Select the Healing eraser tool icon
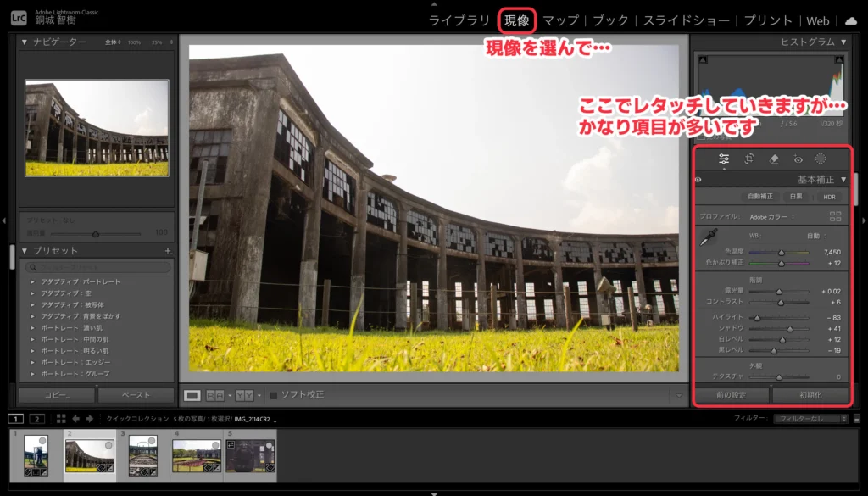Screen dimensions: 868x496 pyautogui.click(x=773, y=159)
